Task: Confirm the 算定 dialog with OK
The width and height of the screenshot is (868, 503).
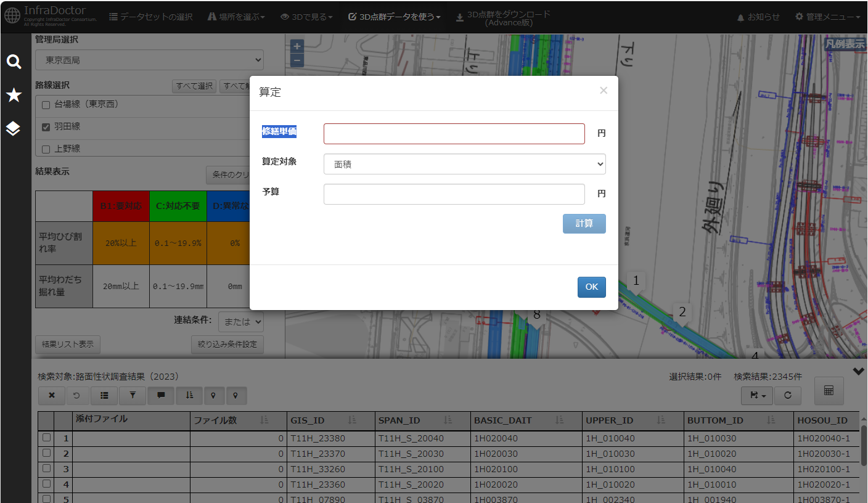Action: 591,287
